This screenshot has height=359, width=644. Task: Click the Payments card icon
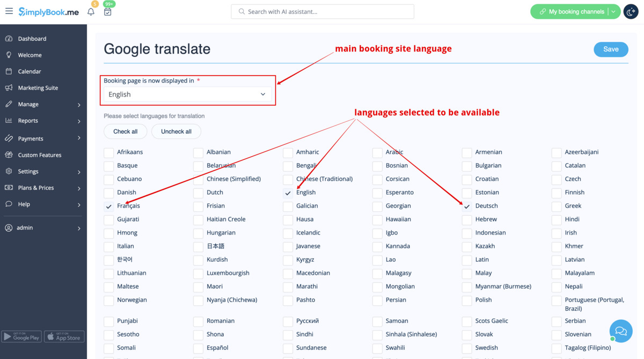tap(9, 138)
